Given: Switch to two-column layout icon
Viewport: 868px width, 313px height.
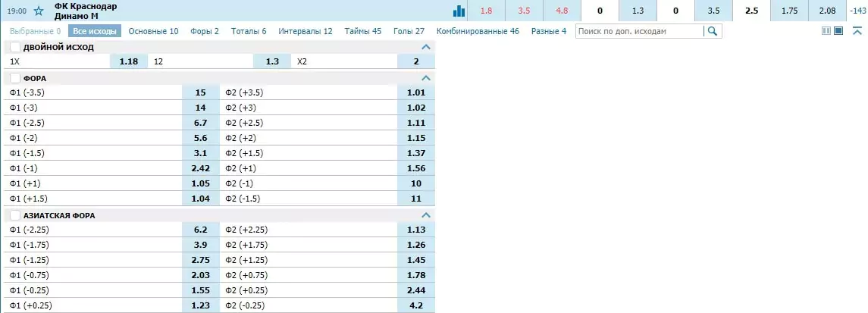Looking at the screenshot, I should pyautogui.click(x=826, y=31).
